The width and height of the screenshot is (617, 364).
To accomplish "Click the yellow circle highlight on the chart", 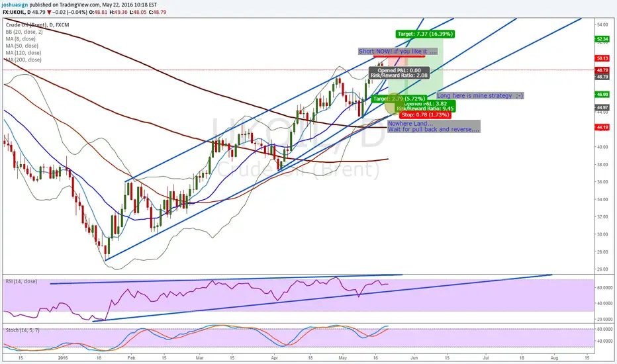I will pos(395,104).
